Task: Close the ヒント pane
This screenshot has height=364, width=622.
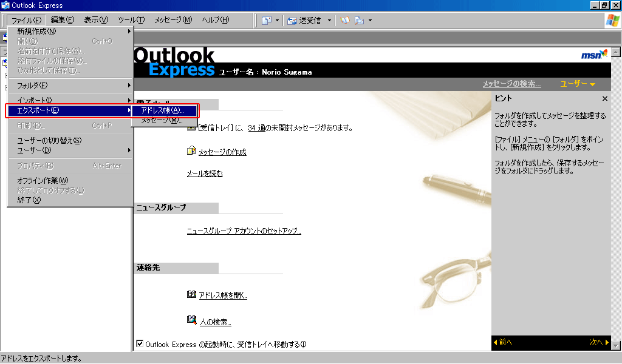Action: 604,99
